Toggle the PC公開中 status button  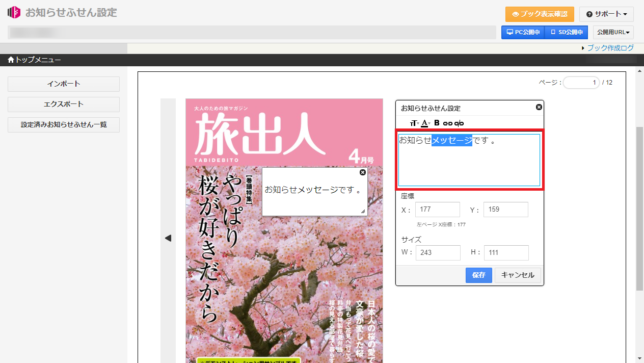coord(523,33)
